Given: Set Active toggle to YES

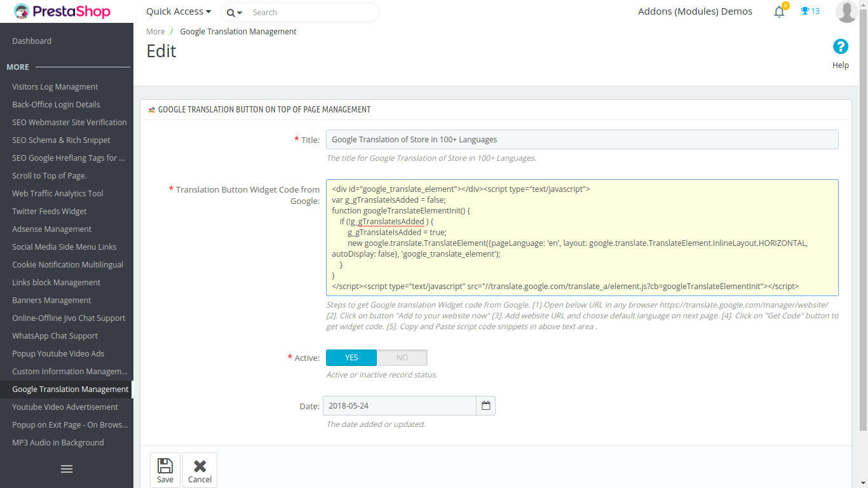Looking at the screenshot, I should (351, 358).
